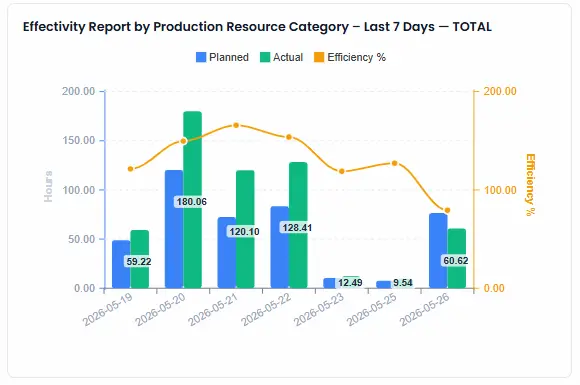Click the Hours left axis title
This screenshot has width=580, height=385.
point(48,186)
